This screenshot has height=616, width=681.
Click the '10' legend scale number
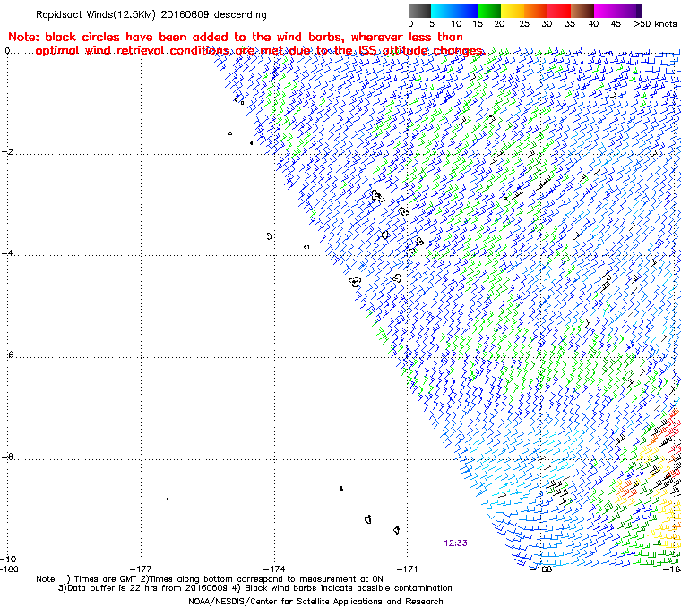(456, 24)
